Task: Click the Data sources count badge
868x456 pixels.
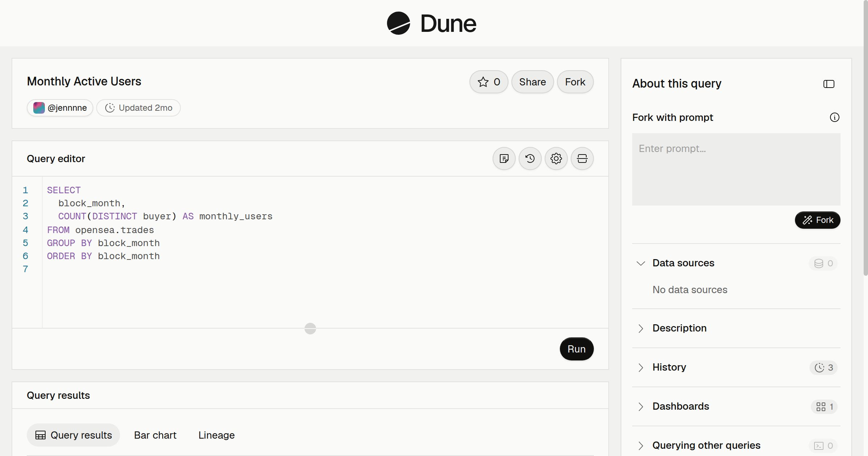Action: click(824, 263)
